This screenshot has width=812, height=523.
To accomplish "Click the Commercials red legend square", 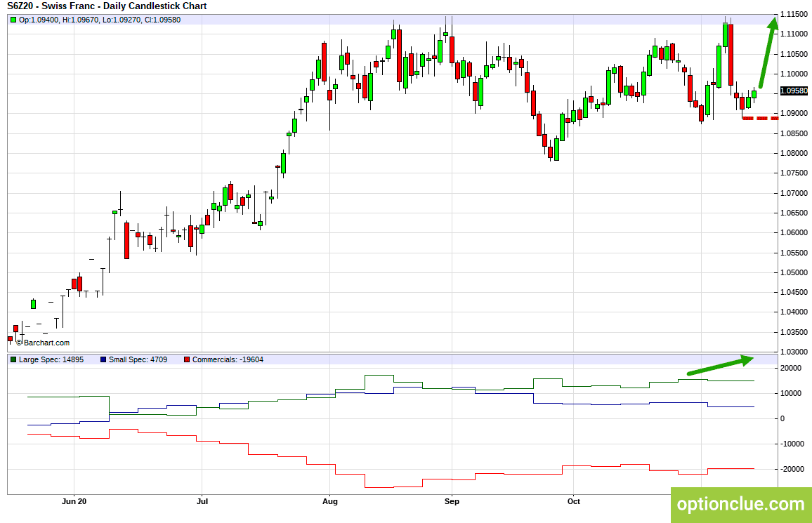I will click(x=187, y=359).
